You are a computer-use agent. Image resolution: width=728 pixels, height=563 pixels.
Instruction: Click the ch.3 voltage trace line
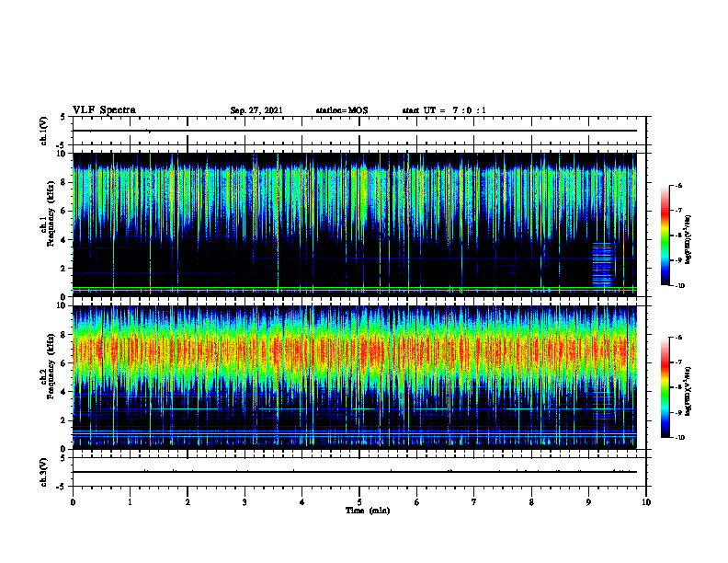[x=355, y=472]
